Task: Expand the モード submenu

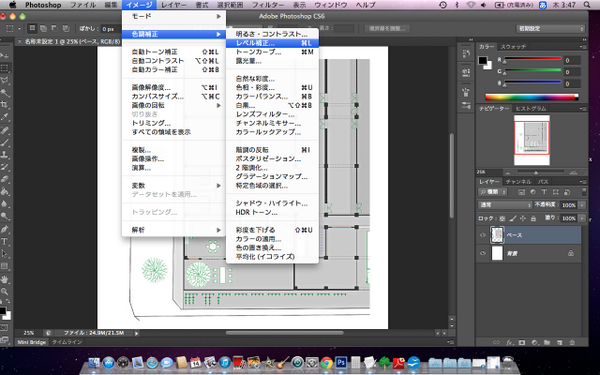Action: point(174,16)
